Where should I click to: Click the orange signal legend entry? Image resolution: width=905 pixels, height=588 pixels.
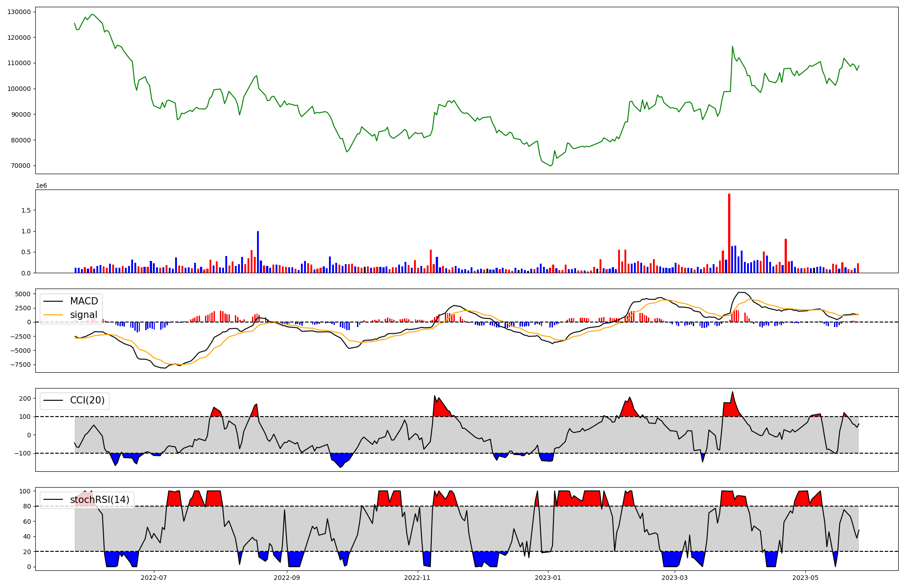84,315
